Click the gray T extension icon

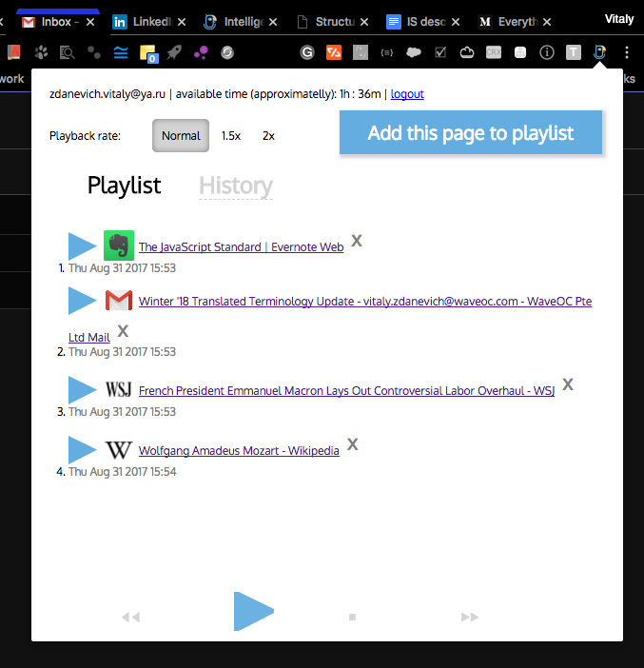[x=574, y=52]
